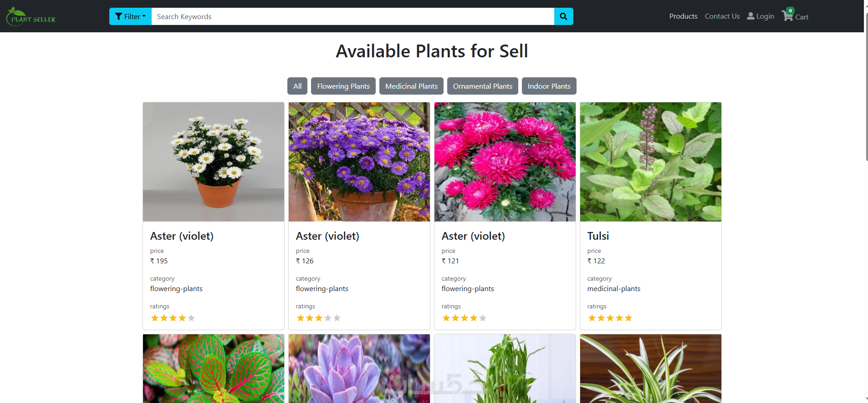The image size is (868, 403).
Task: Click the Cart label
Action: [802, 17]
